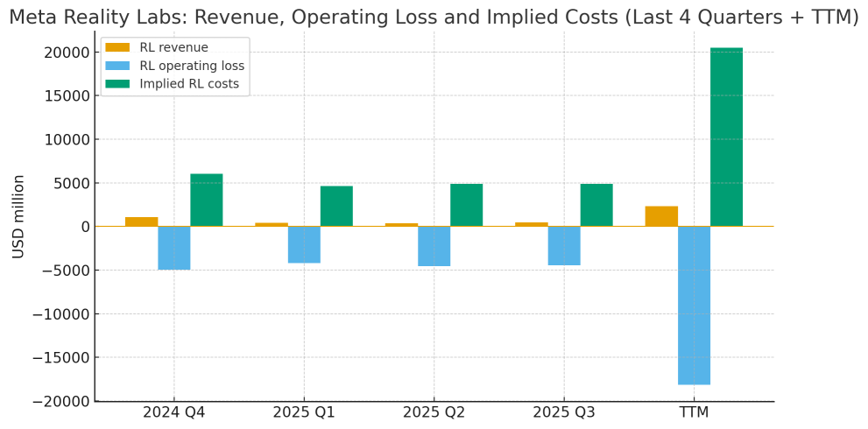The height and width of the screenshot is (429, 868).
Task: Select the 'RL operating loss' legend label
Action: [x=192, y=66]
